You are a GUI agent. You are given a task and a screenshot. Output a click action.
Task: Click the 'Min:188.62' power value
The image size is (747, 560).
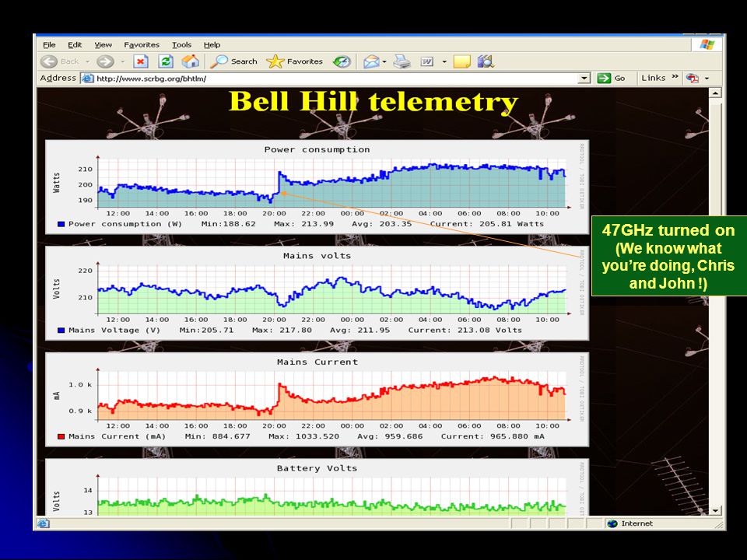click(x=229, y=224)
